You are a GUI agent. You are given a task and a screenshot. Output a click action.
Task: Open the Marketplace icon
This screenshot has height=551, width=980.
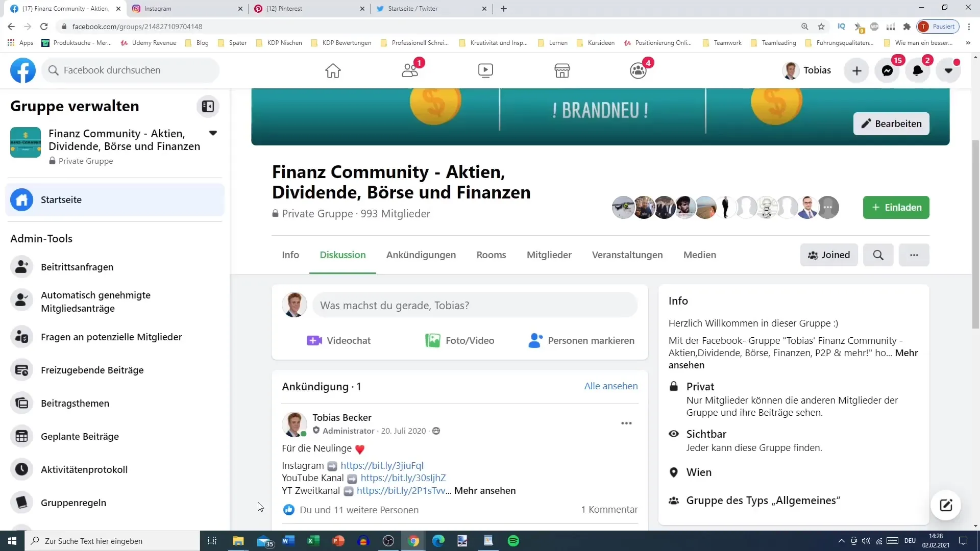tap(562, 70)
